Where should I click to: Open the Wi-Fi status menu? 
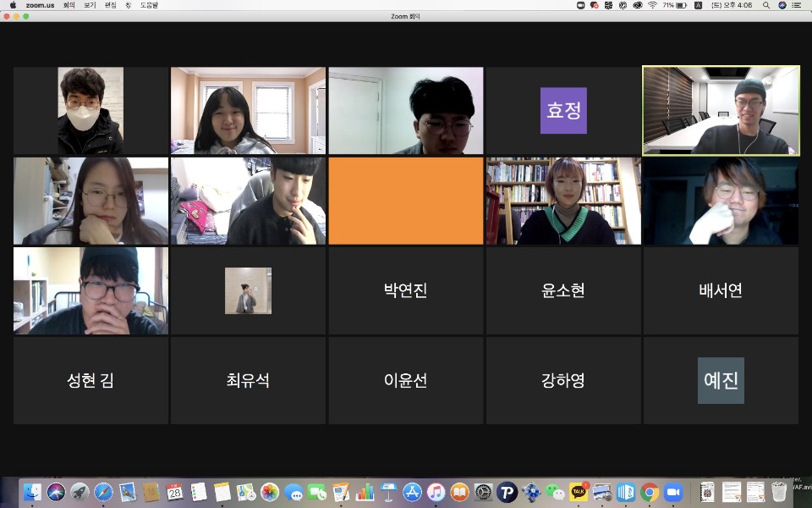[652, 5]
